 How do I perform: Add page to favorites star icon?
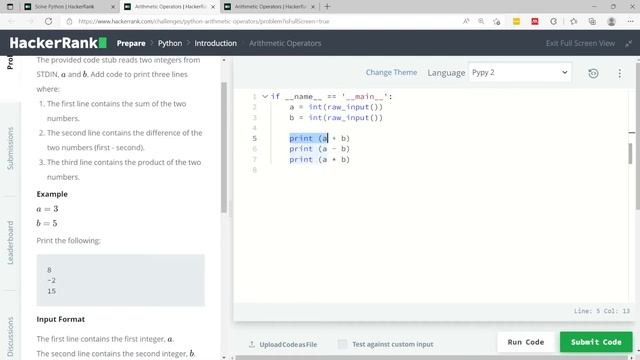coord(497,21)
